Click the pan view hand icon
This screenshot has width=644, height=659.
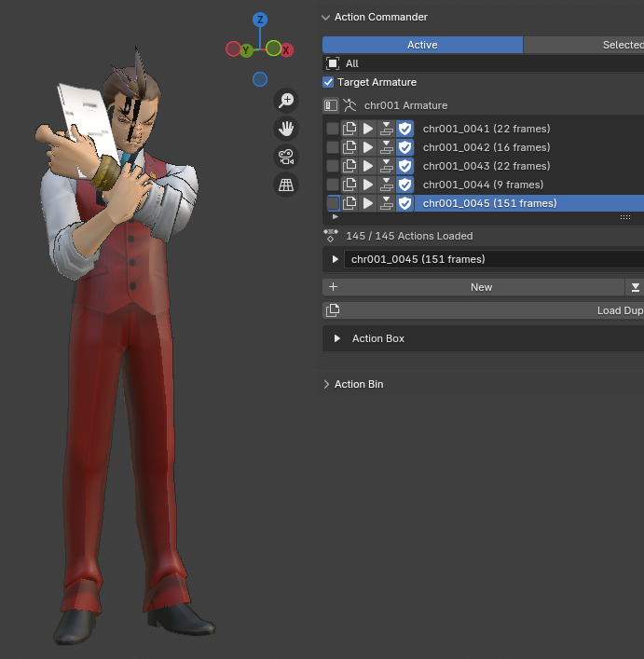[x=286, y=129]
